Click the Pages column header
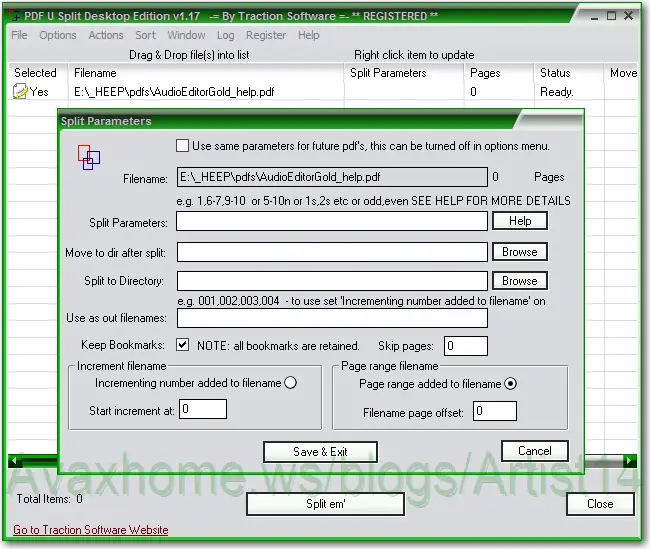The height and width of the screenshot is (549, 650). click(499, 73)
